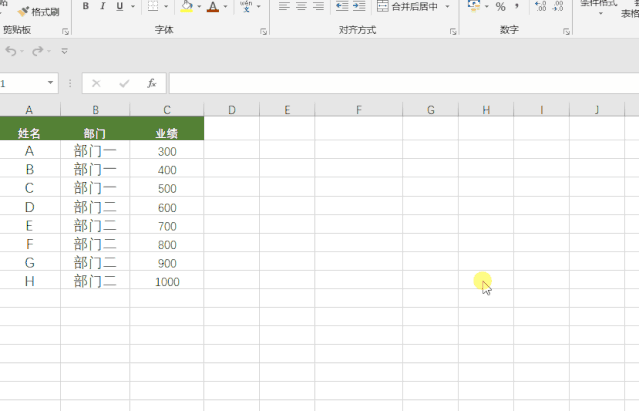Screen dimensions: 639x411
Task: Align text right
Action: 318,6
